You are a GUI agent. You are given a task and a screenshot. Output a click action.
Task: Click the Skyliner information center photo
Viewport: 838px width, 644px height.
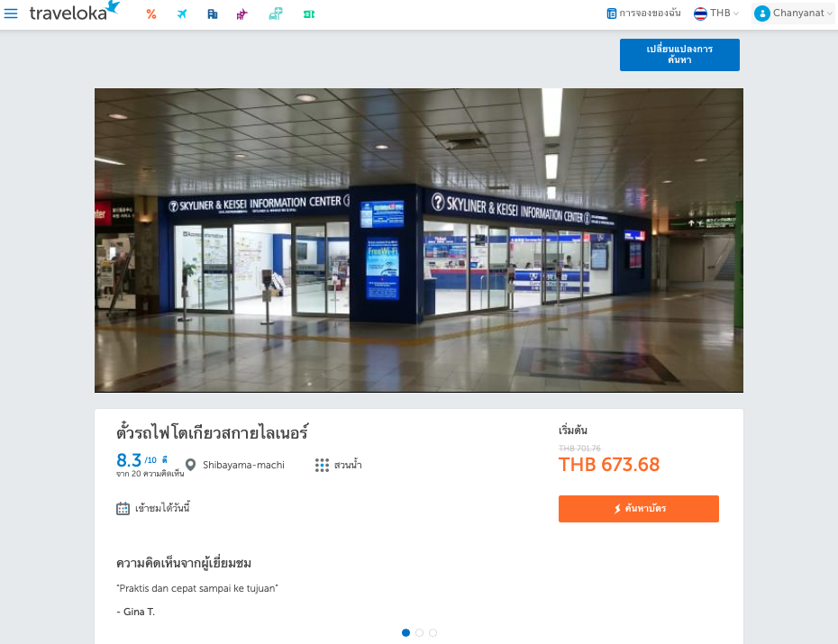[418, 240]
